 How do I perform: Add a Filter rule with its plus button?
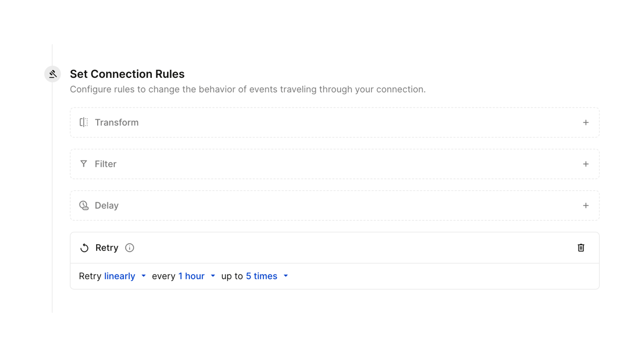[586, 164]
